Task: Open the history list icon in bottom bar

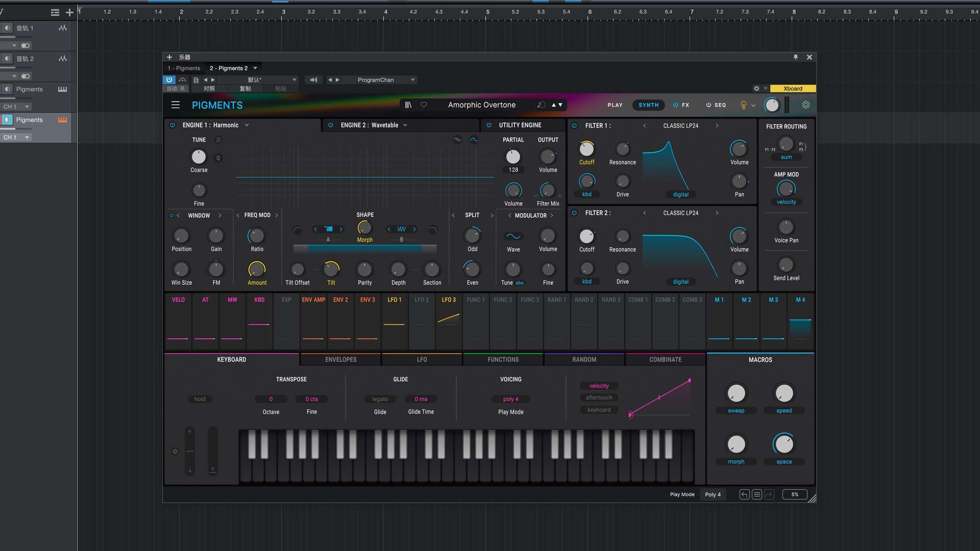Action: 757,494
